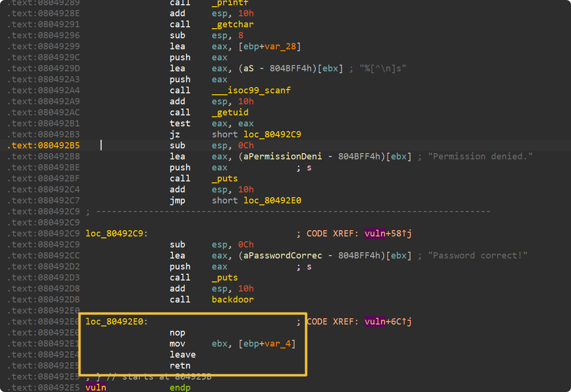Click the vuln name before endp
Image resolution: width=571 pixels, height=392 pixels.
click(96, 388)
